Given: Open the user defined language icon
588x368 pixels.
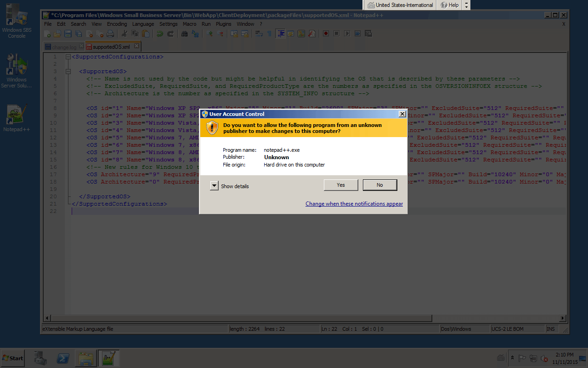Looking at the screenshot, I should (x=291, y=34).
